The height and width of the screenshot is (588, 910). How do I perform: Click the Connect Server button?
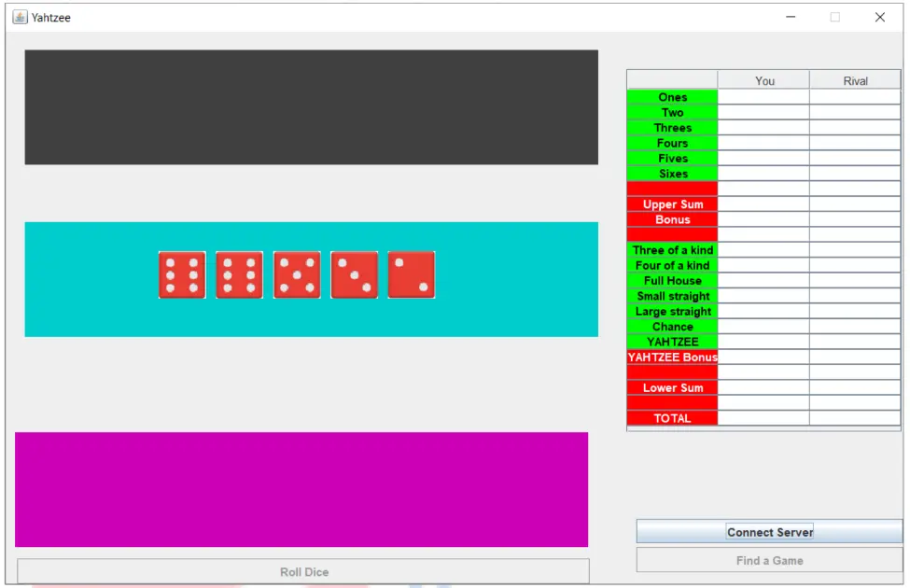coord(770,532)
